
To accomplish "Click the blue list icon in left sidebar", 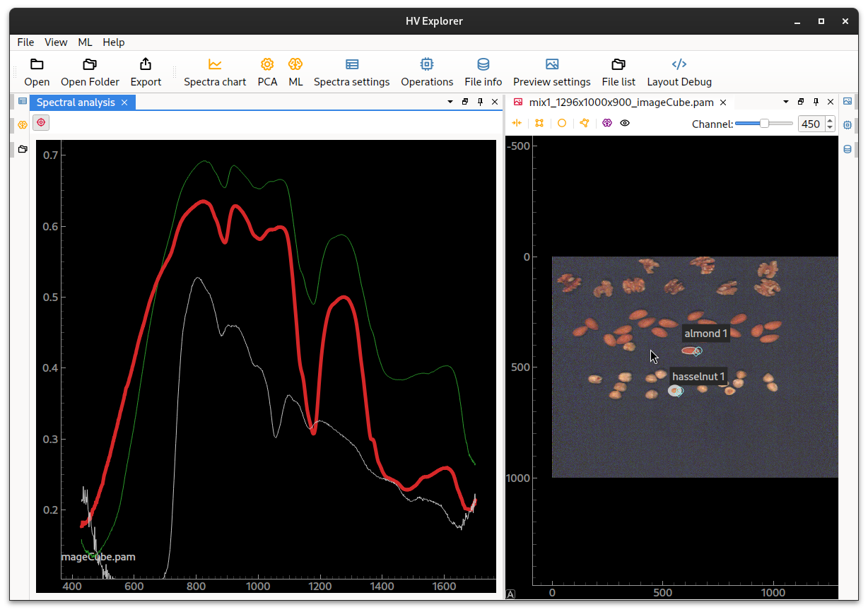I will pos(23,102).
